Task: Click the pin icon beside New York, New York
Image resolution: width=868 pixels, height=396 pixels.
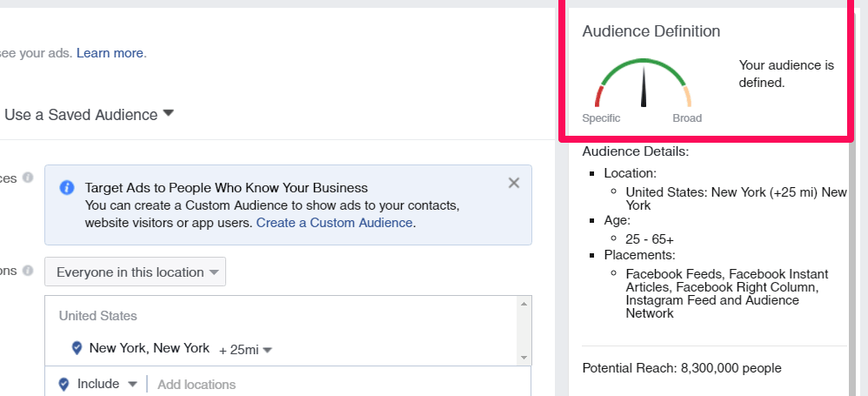Action: 77,348
